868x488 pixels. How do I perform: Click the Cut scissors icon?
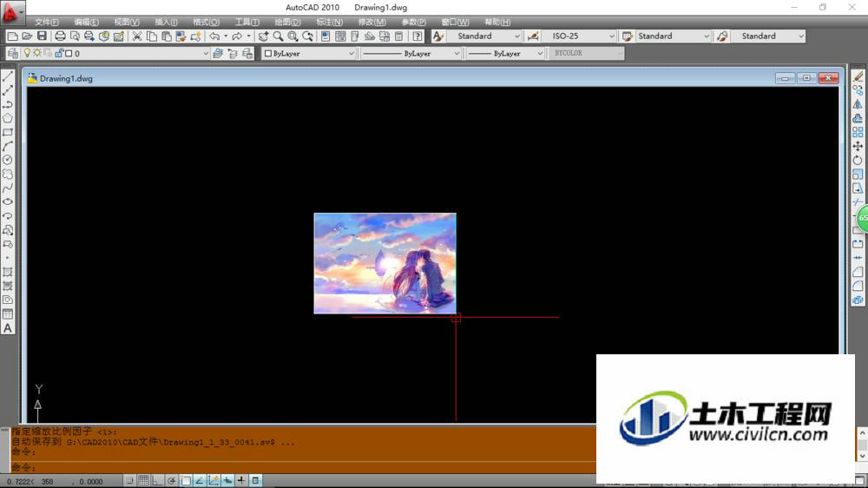tap(137, 36)
